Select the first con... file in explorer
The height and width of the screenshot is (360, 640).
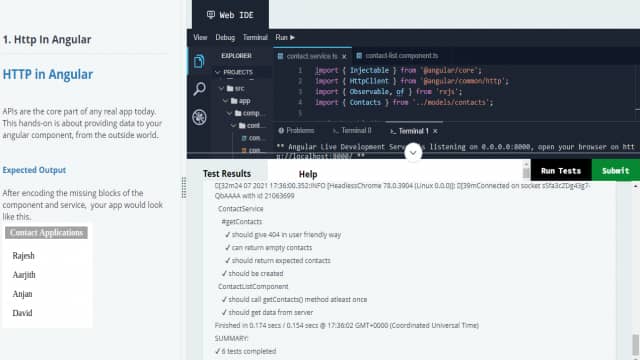[251, 138]
